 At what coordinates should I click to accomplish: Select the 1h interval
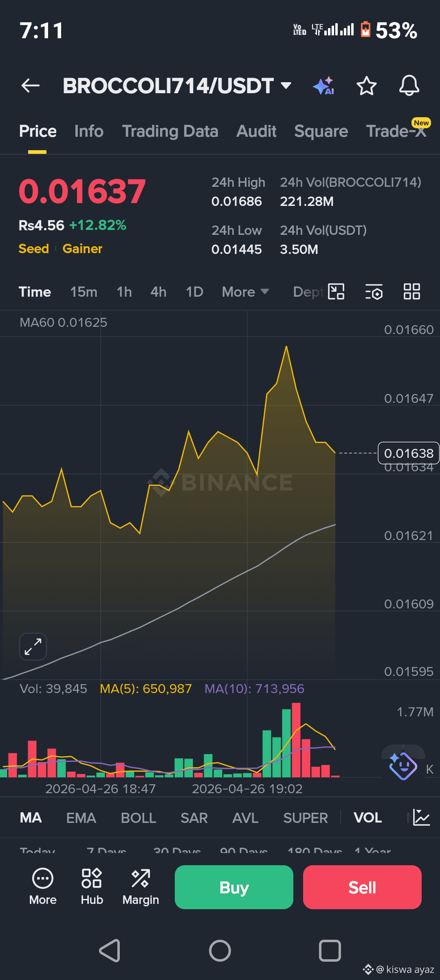(x=124, y=292)
